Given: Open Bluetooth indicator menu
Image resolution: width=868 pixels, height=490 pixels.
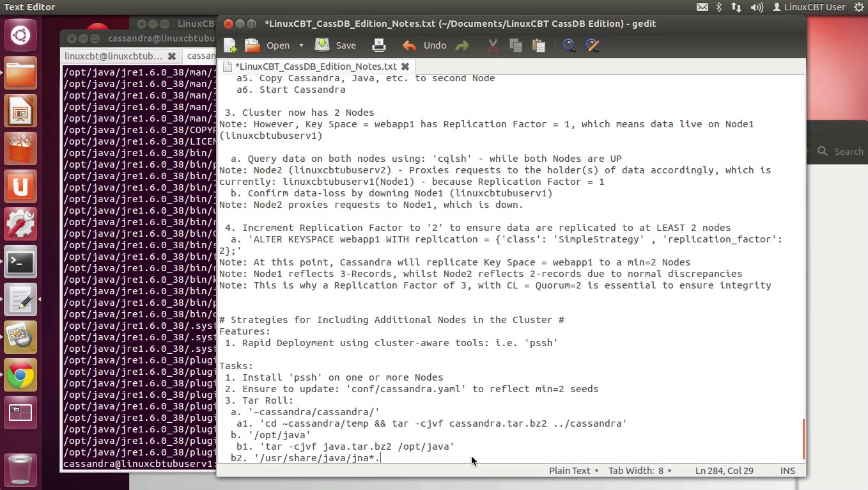Looking at the screenshot, I should coord(719,7).
